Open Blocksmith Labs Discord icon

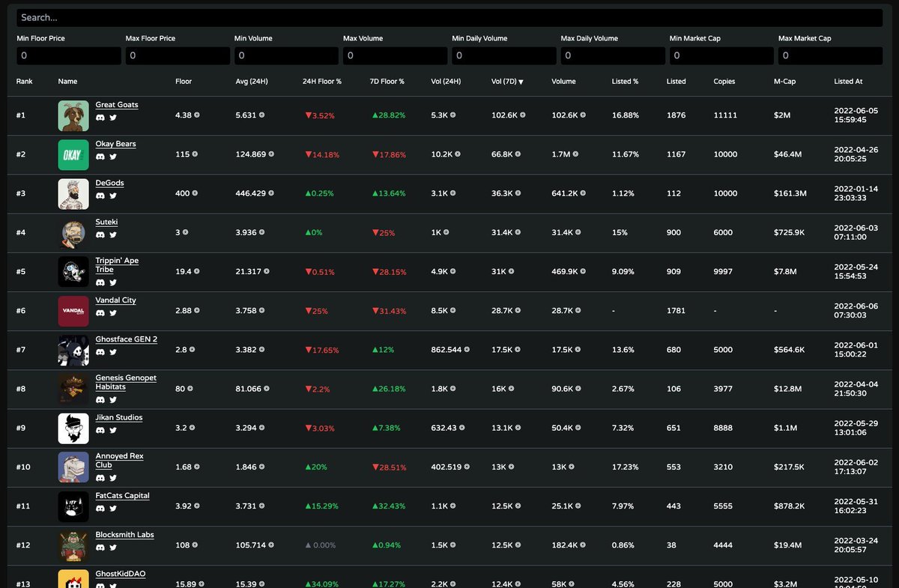pyautogui.click(x=100, y=548)
